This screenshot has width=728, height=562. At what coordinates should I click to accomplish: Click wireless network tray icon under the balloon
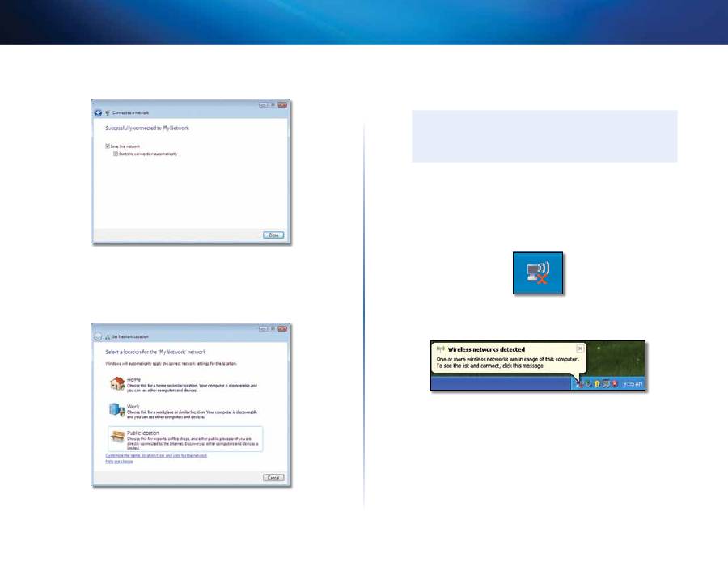(578, 383)
